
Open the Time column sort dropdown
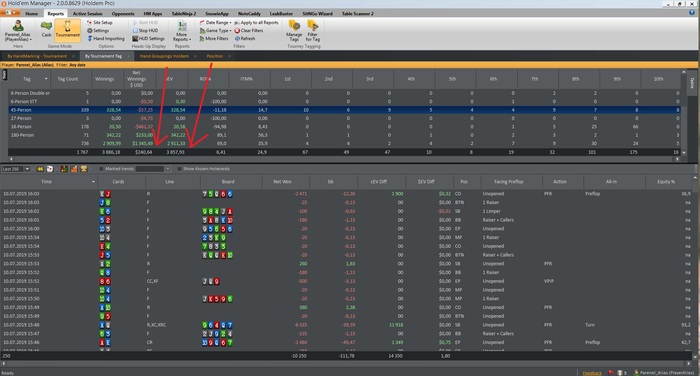(93, 182)
